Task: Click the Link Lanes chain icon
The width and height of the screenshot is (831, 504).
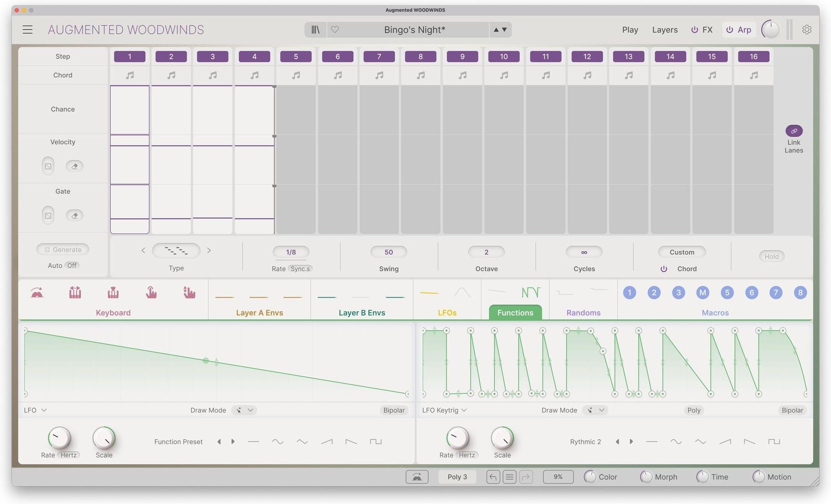Action: (x=794, y=131)
